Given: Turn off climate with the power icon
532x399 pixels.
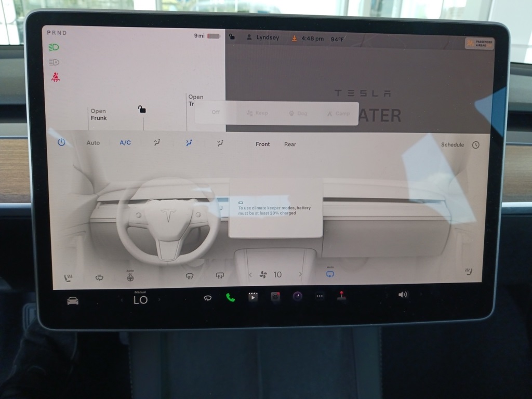Looking at the screenshot, I should [61, 142].
